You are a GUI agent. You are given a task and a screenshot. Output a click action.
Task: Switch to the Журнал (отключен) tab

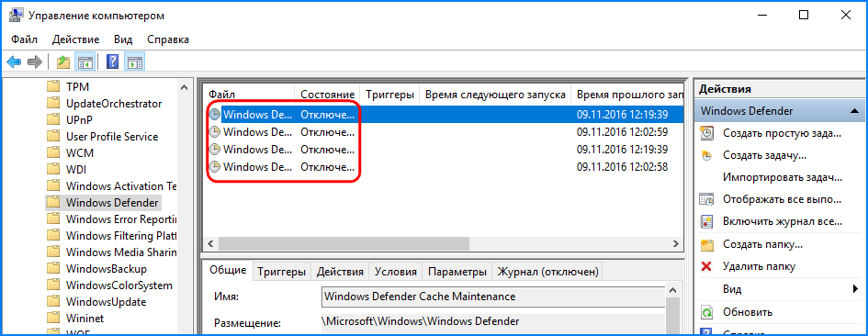547,272
